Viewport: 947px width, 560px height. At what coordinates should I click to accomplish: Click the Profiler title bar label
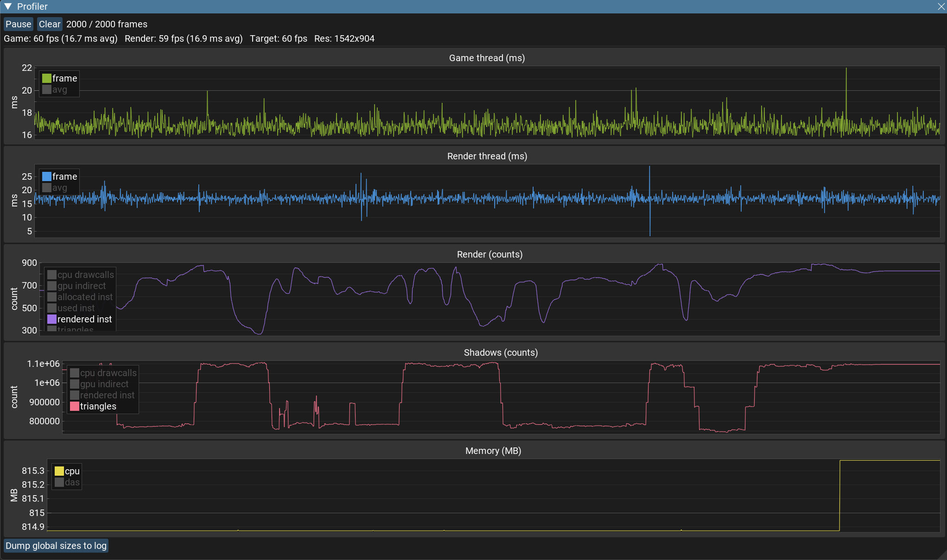point(32,6)
